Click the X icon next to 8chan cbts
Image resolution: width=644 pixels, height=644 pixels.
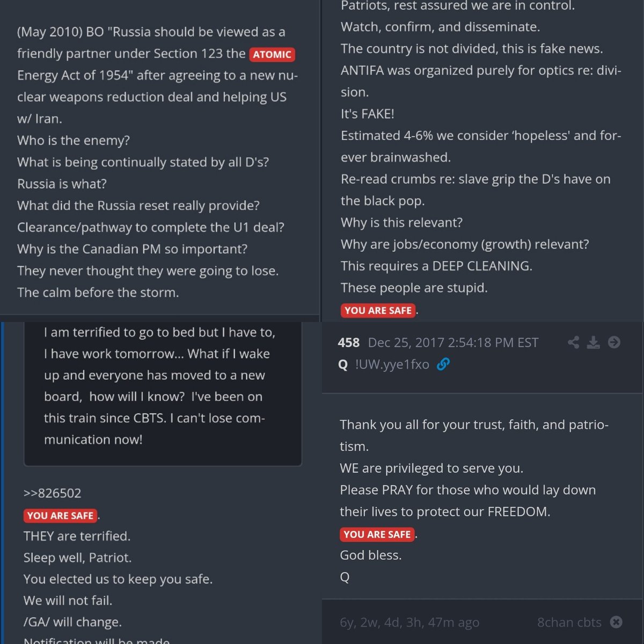[x=616, y=622]
